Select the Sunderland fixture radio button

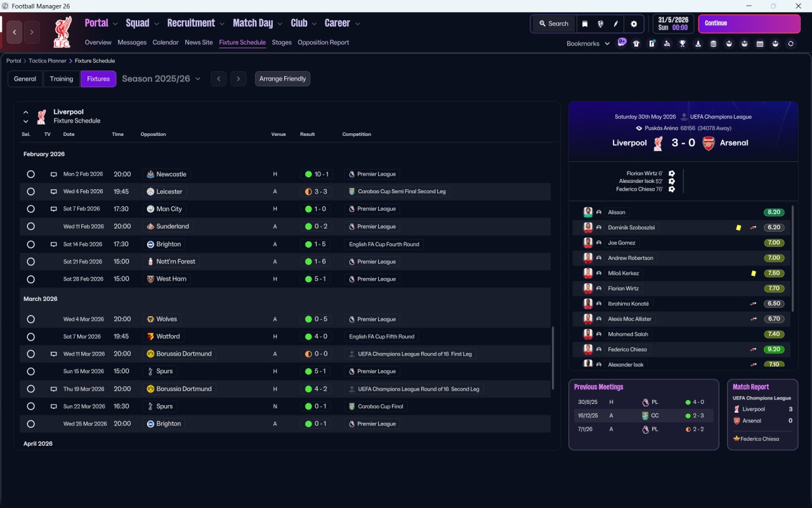pos(30,227)
